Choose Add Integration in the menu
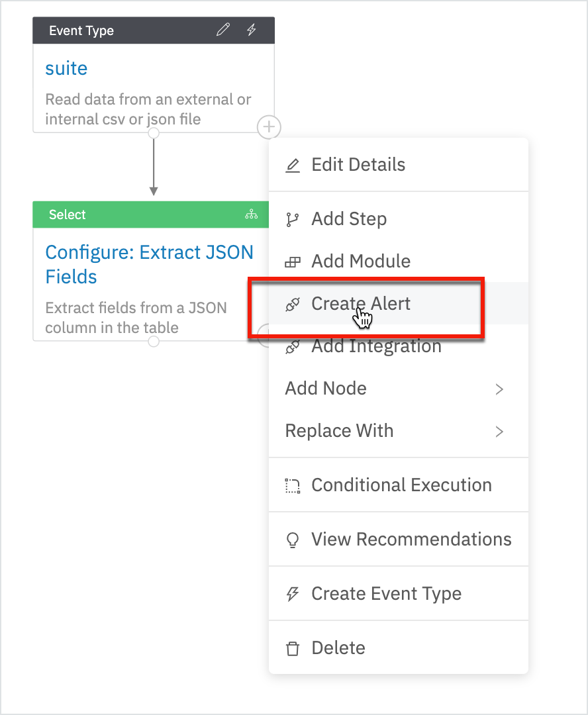Image resolution: width=588 pixels, height=715 pixels. coord(376,346)
